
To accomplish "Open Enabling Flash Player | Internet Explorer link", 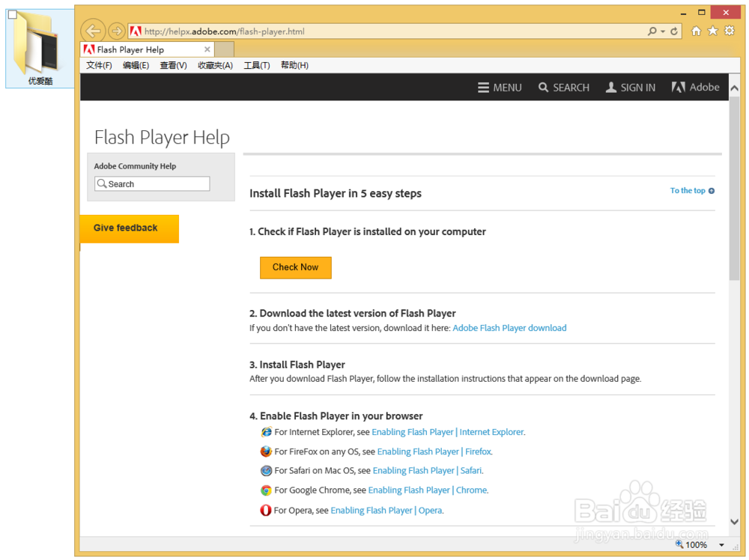I will coord(448,432).
